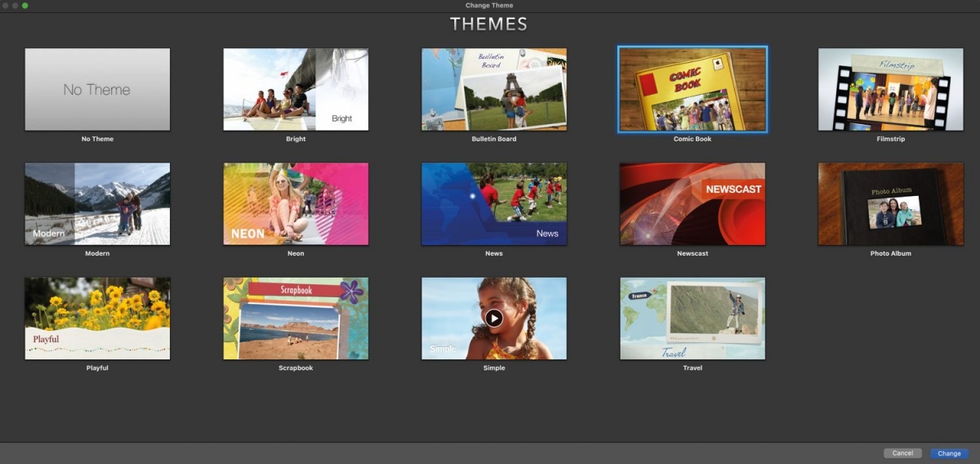Viewport: 980px width, 464px height.
Task: Click the Photo Album label text
Action: point(891,254)
